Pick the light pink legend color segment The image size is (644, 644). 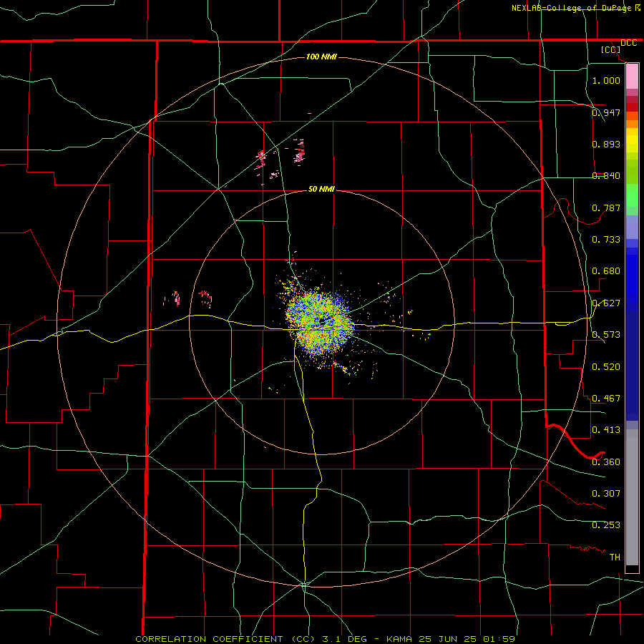[632, 77]
